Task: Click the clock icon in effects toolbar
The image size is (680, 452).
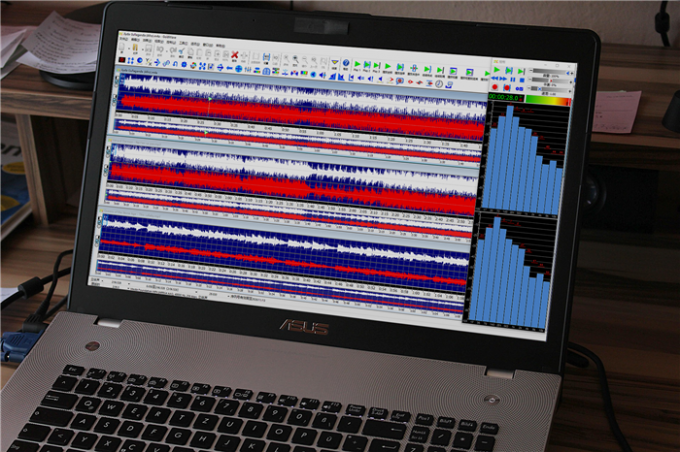Action: click(x=439, y=84)
